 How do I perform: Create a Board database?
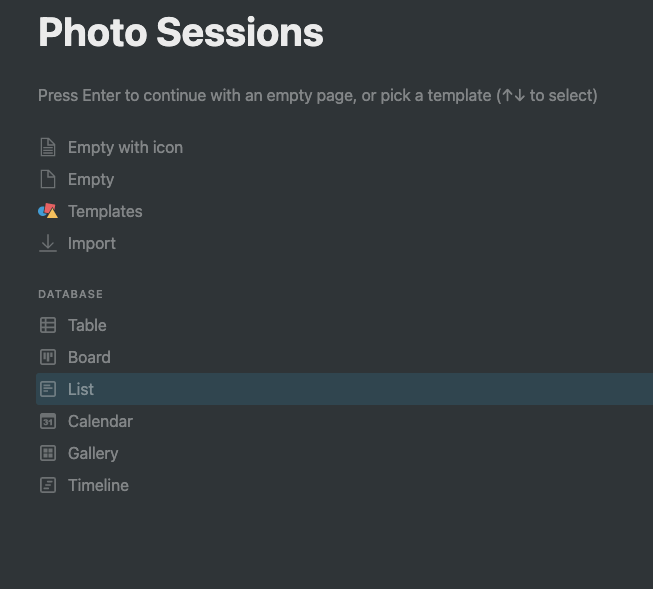click(x=89, y=357)
